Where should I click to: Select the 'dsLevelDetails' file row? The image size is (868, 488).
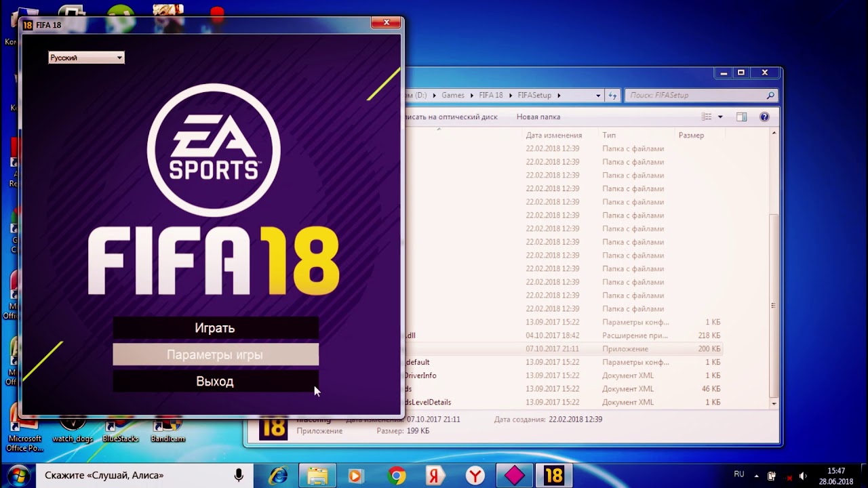[x=564, y=403]
